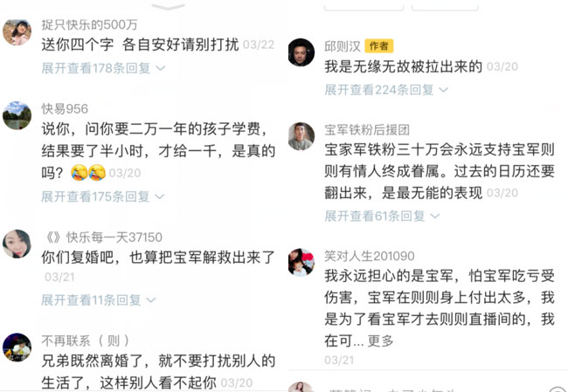The image size is (568, 392).
Task: Tap avatar of 快乐每一天37150
Action: pos(17,244)
